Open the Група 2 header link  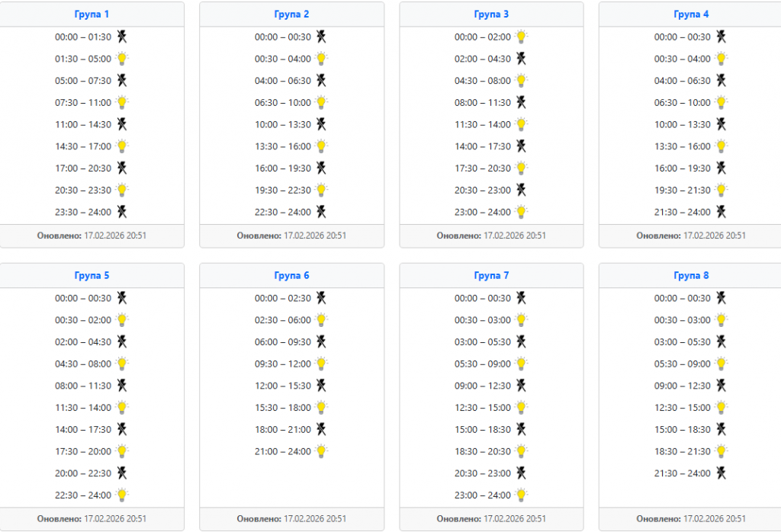pos(291,14)
